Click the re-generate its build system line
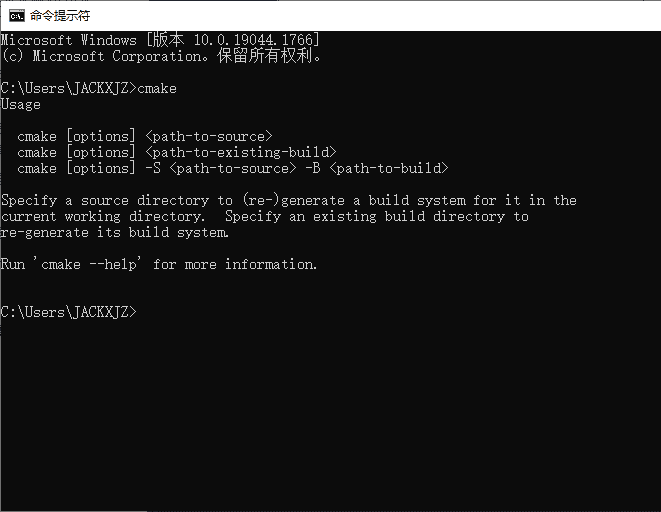Screen dimensions: 661x512 pos(115,232)
